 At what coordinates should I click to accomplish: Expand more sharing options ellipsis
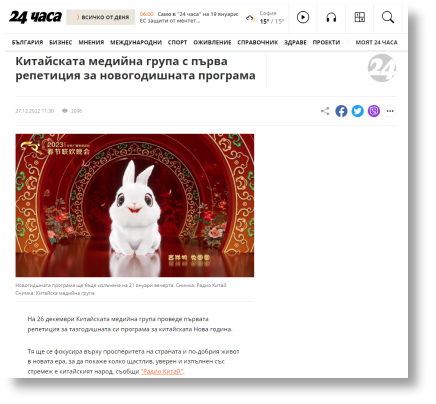coord(390,111)
